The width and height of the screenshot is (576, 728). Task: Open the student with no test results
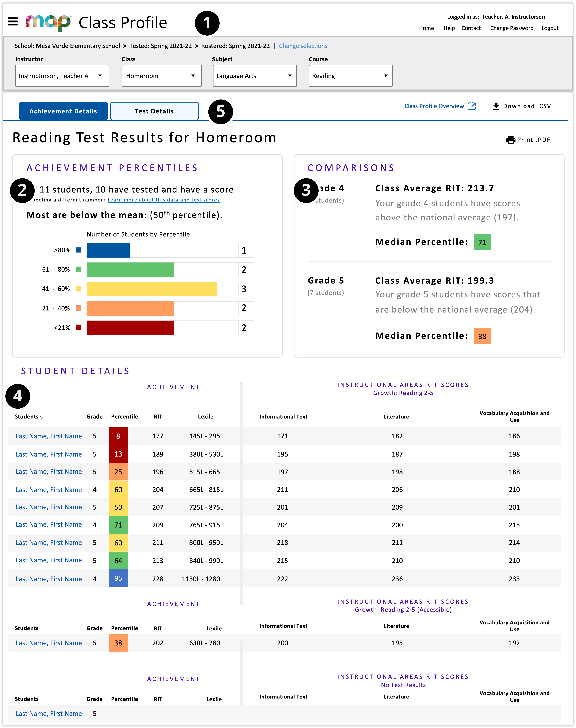49,714
